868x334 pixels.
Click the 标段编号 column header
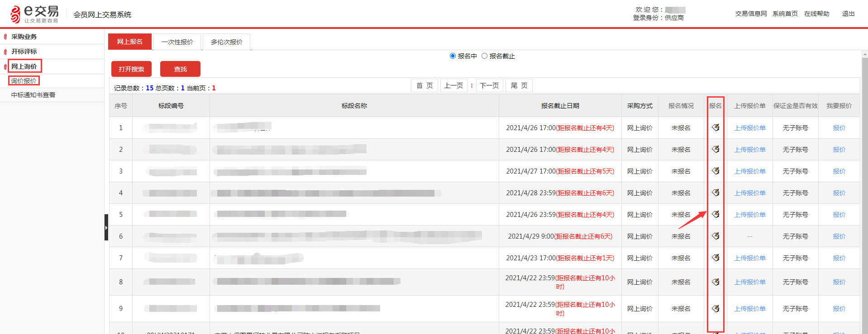tap(171, 106)
